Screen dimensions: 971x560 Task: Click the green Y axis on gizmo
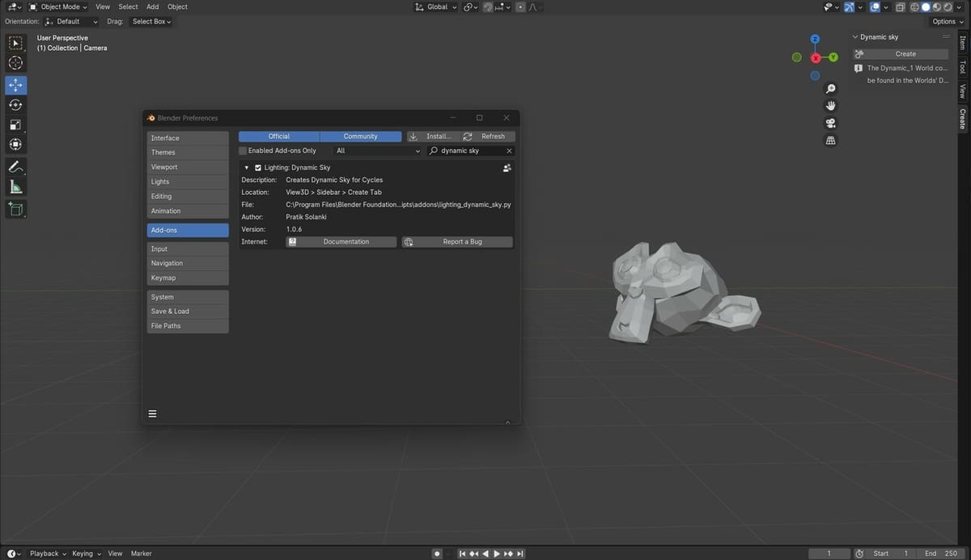pyautogui.click(x=833, y=57)
